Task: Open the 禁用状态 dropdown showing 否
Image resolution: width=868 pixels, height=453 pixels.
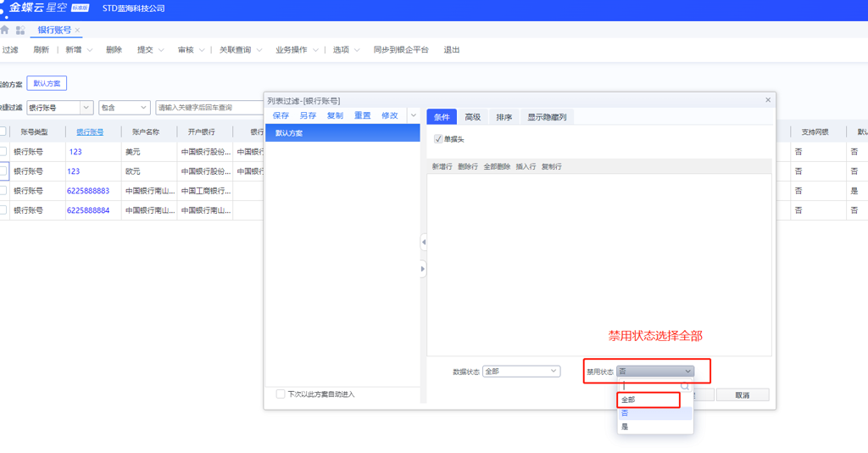Action: tap(655, 371)
